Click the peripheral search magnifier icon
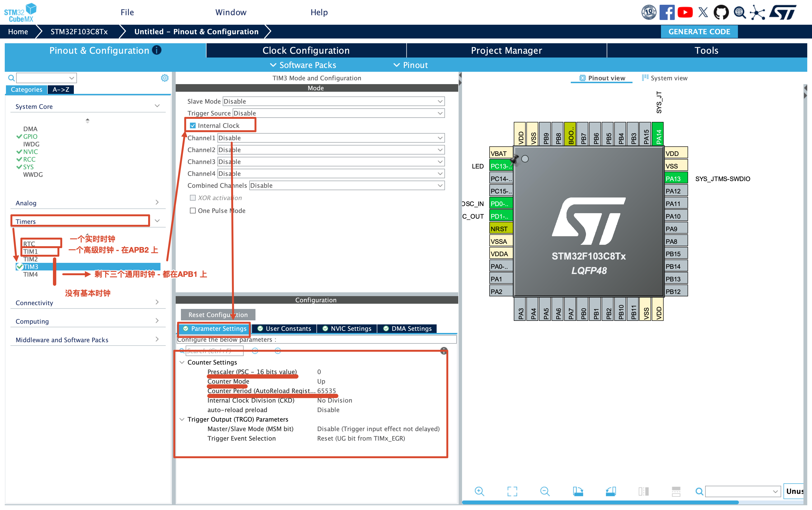The image size is (812, 510). click(11, 78)
